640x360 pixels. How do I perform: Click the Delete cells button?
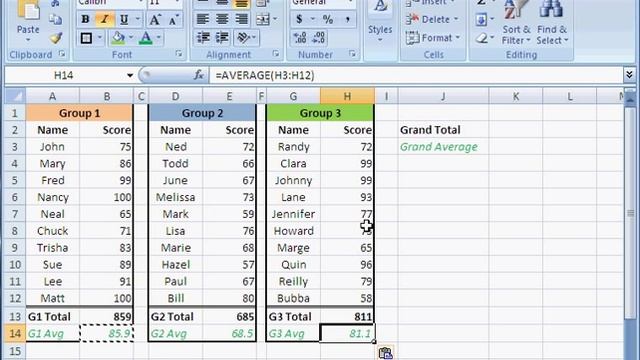[x=432, y=19]
